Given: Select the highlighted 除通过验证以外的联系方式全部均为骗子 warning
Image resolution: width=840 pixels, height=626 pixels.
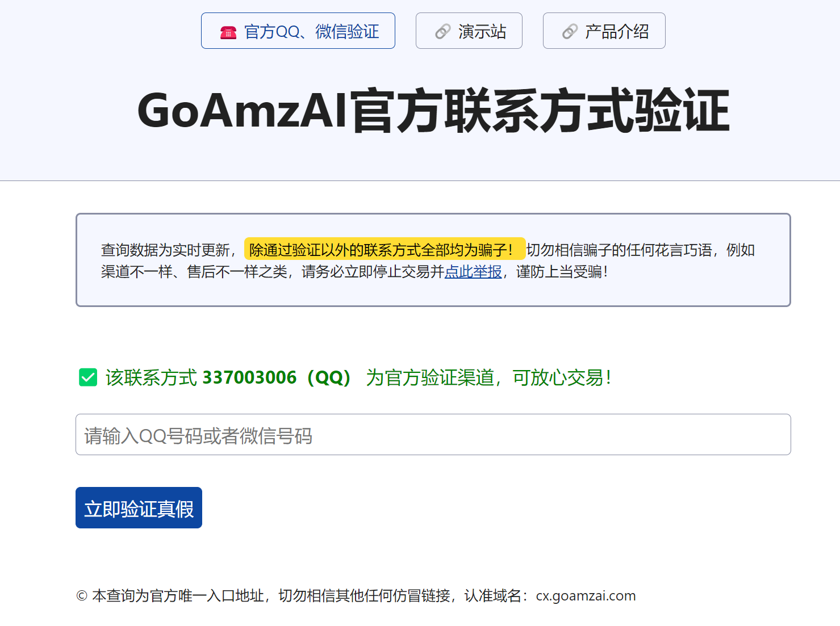Looking at the screenshot, I should click(385, 249).
